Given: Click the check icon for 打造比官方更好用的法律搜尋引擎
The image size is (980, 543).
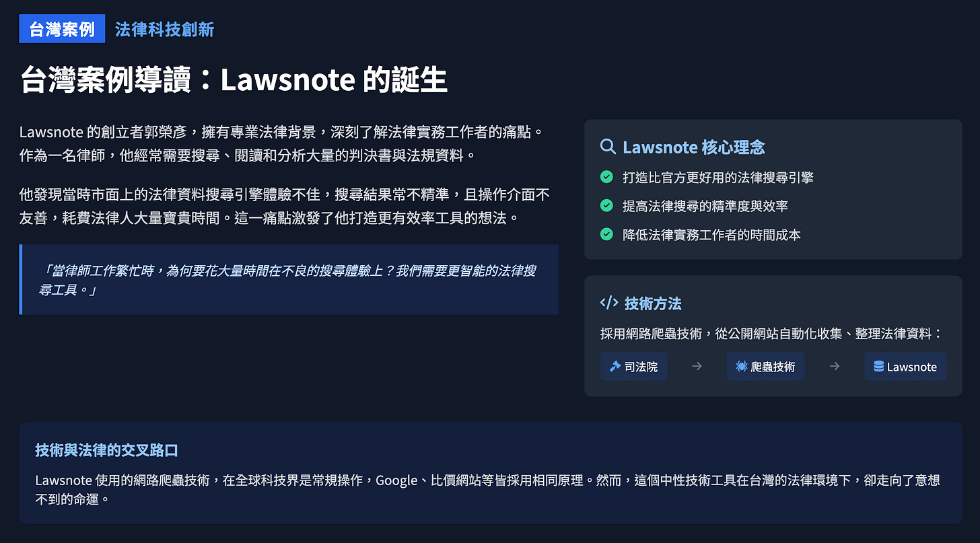Looking at the screenshot, I should pyautogui.click(x=606, y=177).
